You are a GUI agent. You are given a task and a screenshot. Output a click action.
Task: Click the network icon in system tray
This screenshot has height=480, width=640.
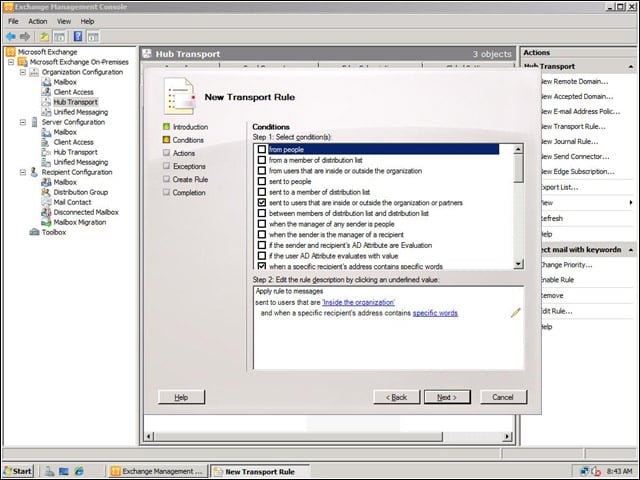584,471
